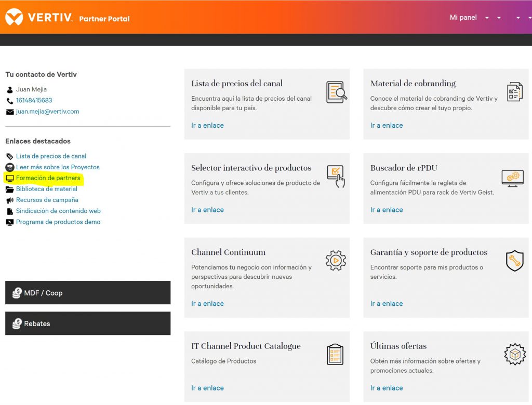Click the Channel Continuum gear play icon
Screen dimensions: 532x405
pyautogui.click(x=336, y=260)
